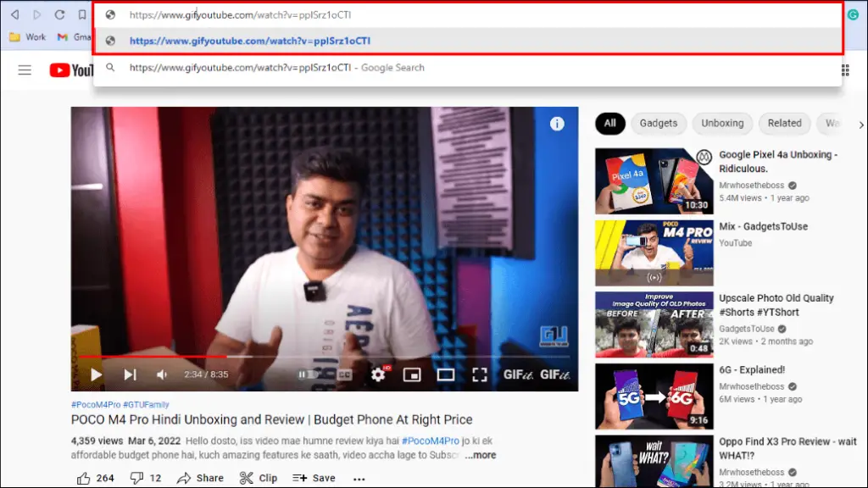
Task: Click the second GIFit button in player
Action: coord(554,374)
